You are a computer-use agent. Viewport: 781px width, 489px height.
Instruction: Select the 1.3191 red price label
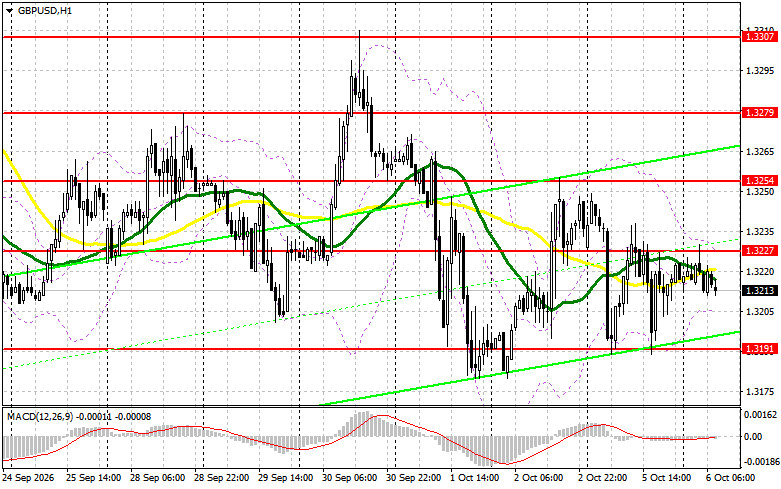click(x=760, y=349)
